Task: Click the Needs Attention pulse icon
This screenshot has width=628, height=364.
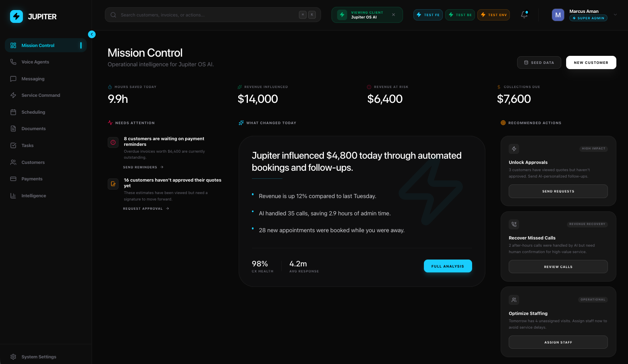Action: click(x=110, y=123)
